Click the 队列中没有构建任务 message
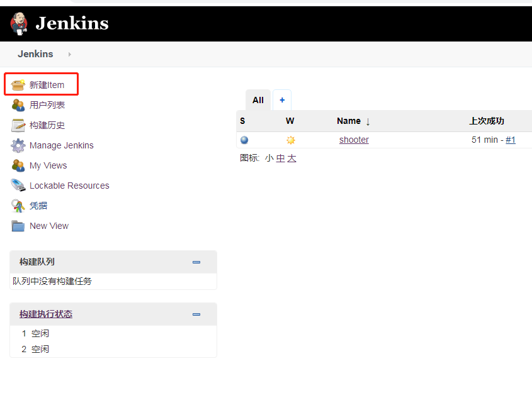Image resolution: width=532 pixels, height=405 pixels. (52, 281)
